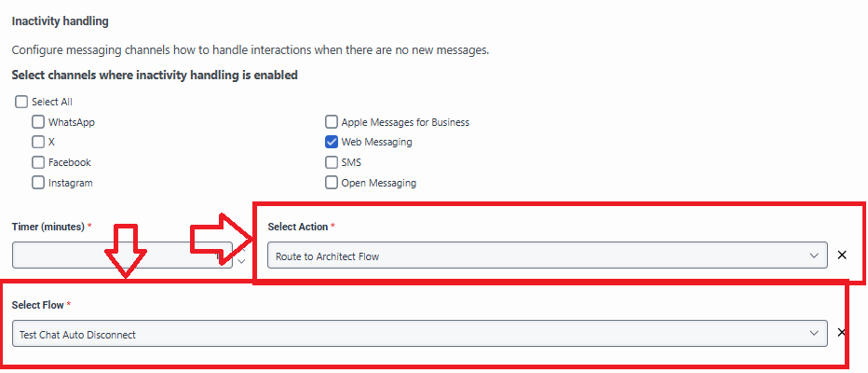
Task: Enable the X channel checkbox
Action: pos(38,143)
